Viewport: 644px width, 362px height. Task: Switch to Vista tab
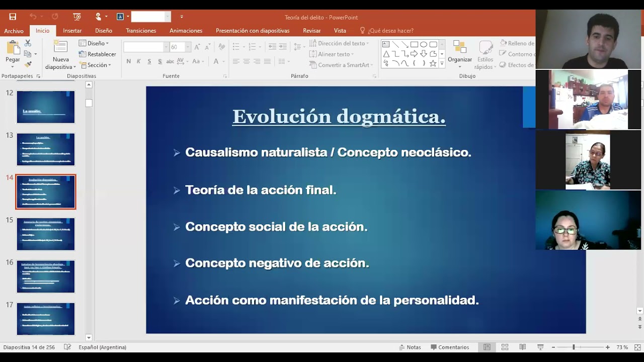click(340, 31)
